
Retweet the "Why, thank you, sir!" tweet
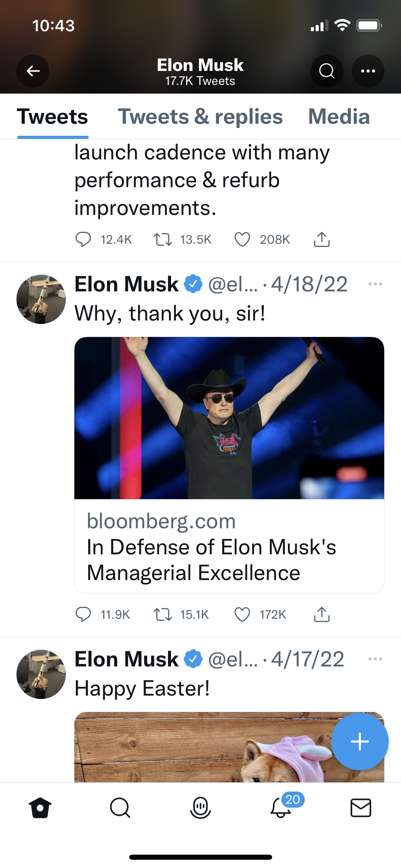[x=162, y=614]
